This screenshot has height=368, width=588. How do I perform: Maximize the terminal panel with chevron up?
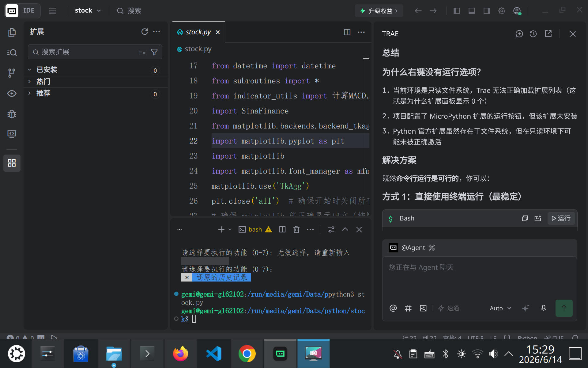click(x=345, y=229)
